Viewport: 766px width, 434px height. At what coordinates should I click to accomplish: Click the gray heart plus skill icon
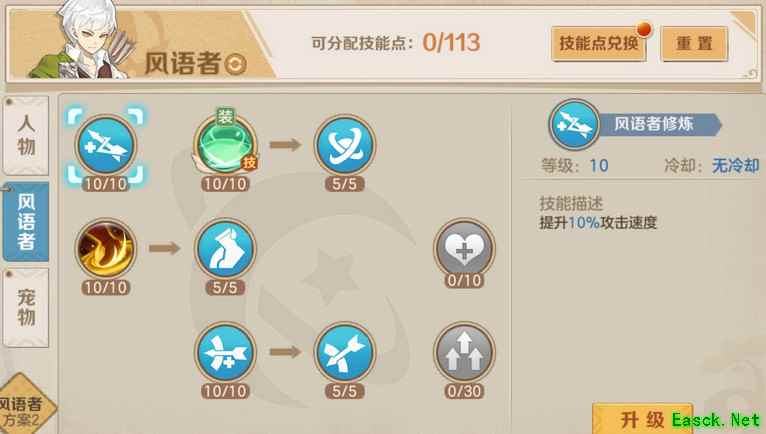[x=464, y=249]
